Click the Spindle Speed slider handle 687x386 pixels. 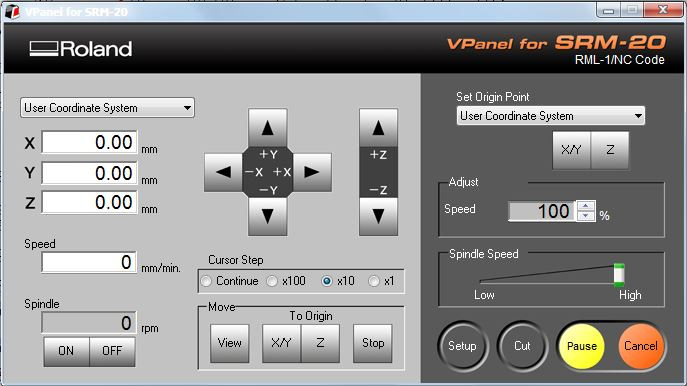point(619,275)
